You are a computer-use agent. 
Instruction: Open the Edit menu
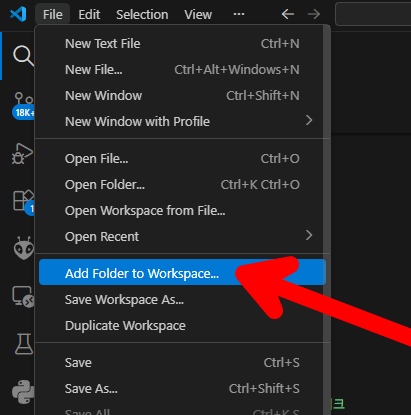pos(89,14)
